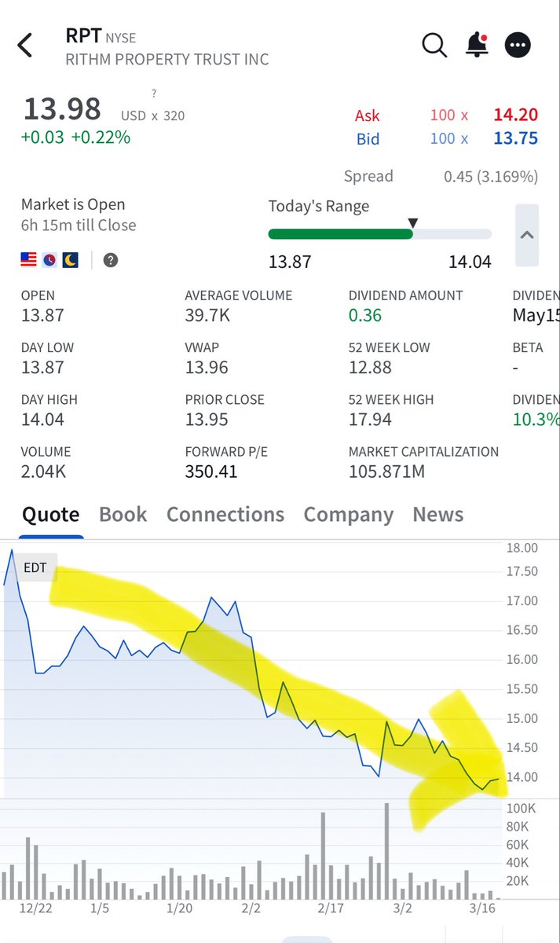Tap the Market is Open status
Screen dimensions: 560x943
(73, 204)
